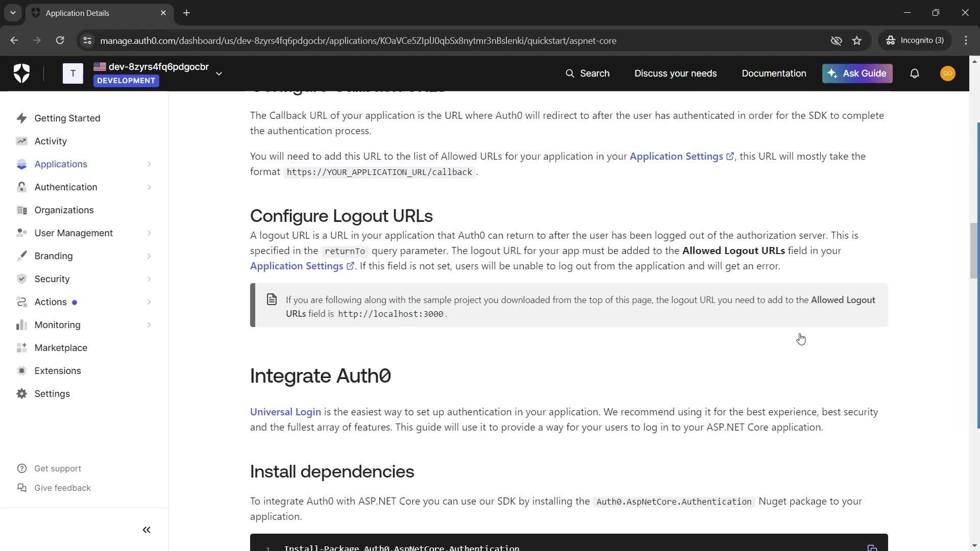Open the Incognito profile chip

tap(915, 40)
